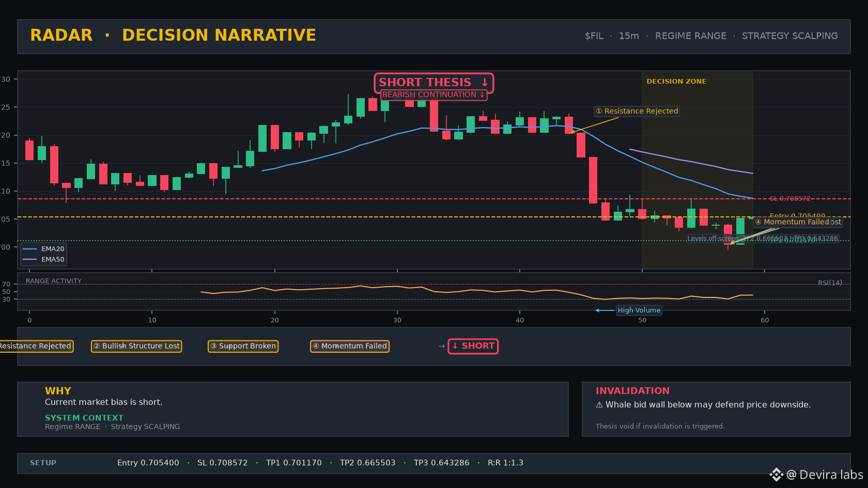Click 'Thesis void if invalidation is triggered.'
This screenshot has width=868, height=488.
click(x=660, y=427)
